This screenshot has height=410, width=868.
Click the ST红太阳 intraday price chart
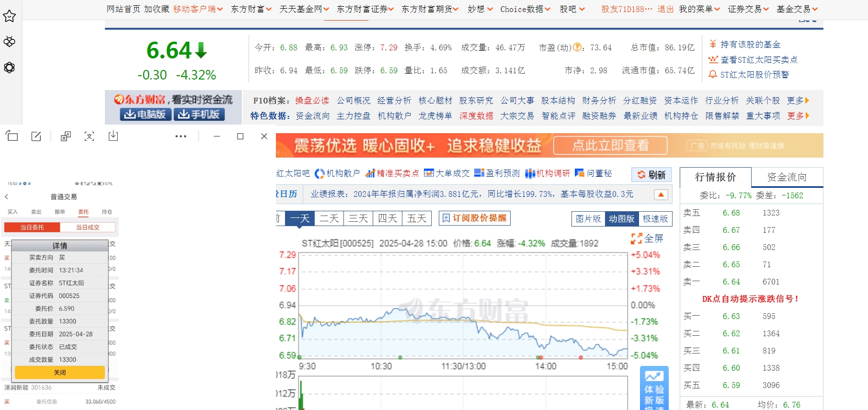click(x=463, y=305)
